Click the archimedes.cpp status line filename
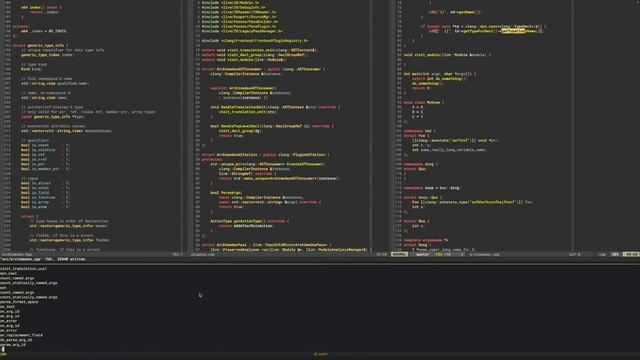This screenshot has width=640, height=360. [x=484, y=254]
